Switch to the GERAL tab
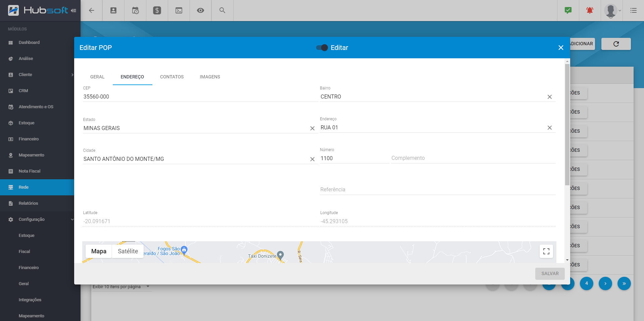 click(97, 77)
